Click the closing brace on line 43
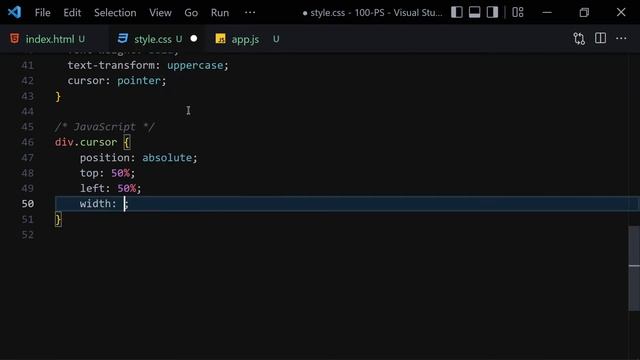This screenshot has height=360, width=640. coord(58,96)
